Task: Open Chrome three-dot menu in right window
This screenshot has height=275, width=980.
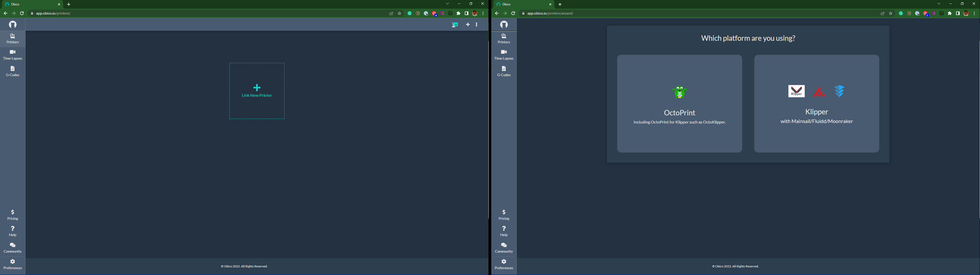Action: point(974,13)
